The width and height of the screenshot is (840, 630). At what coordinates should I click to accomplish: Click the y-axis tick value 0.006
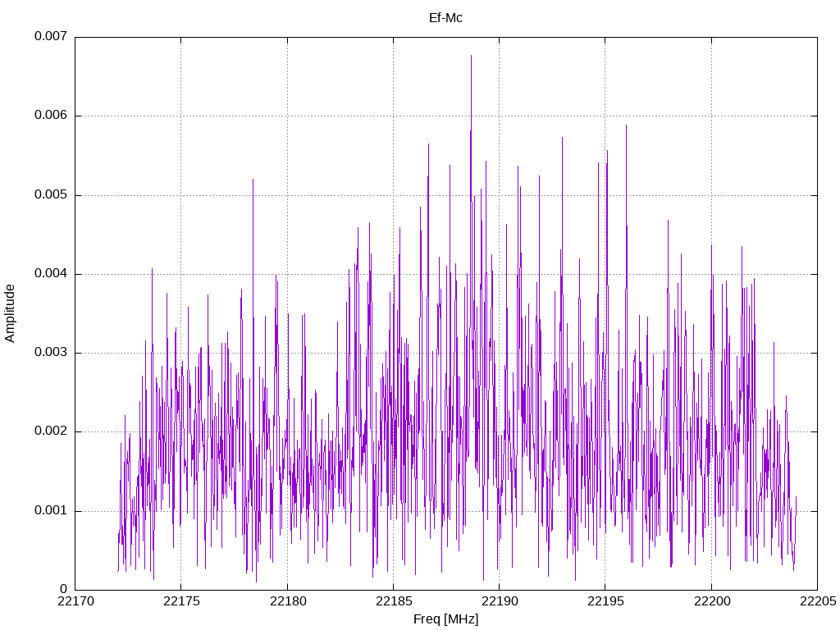pyautogui.click(x=51, y=115)
